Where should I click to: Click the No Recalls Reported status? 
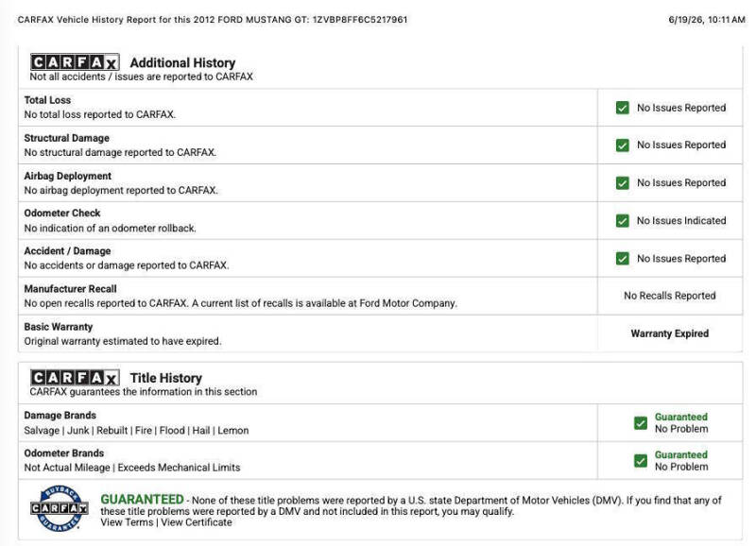point(670,296)
